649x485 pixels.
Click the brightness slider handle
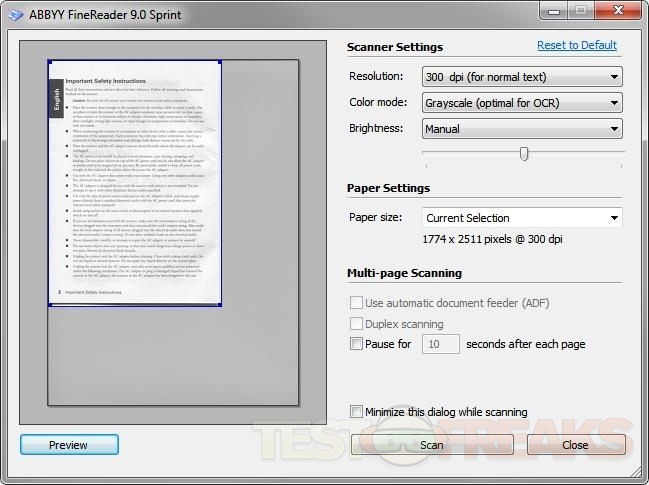click(x=523, y=153)
